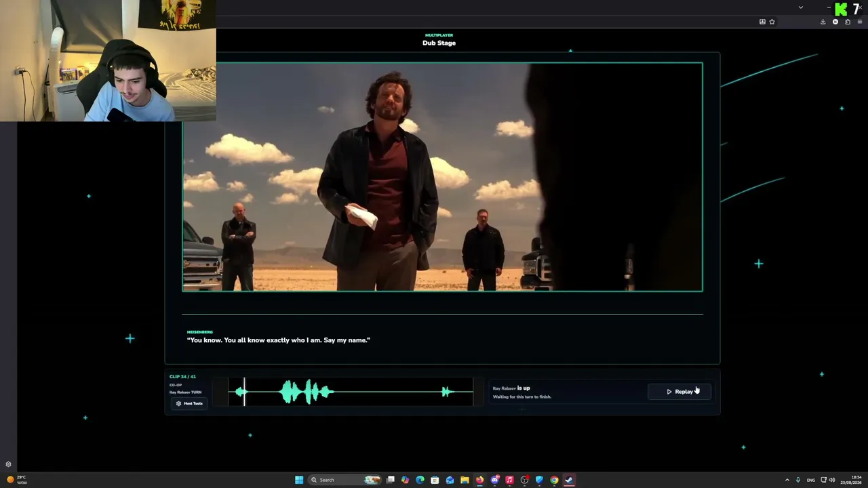Open Windows Security shield on the taskbar
This screenshot has height=488, width=868.
[540, 480]
